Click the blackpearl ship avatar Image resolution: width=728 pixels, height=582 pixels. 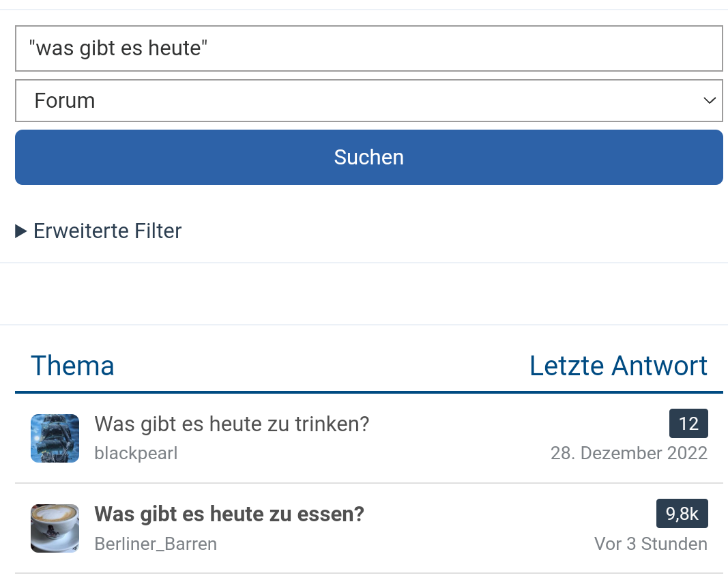point(55,438)
